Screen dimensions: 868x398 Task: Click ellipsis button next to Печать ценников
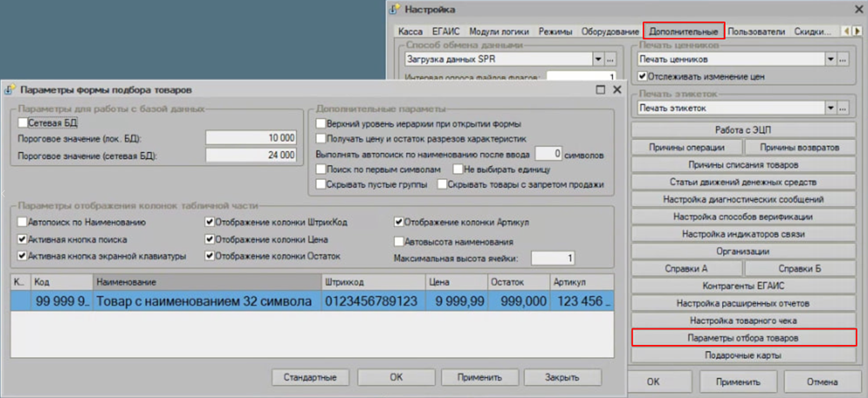tap(843, 59)
